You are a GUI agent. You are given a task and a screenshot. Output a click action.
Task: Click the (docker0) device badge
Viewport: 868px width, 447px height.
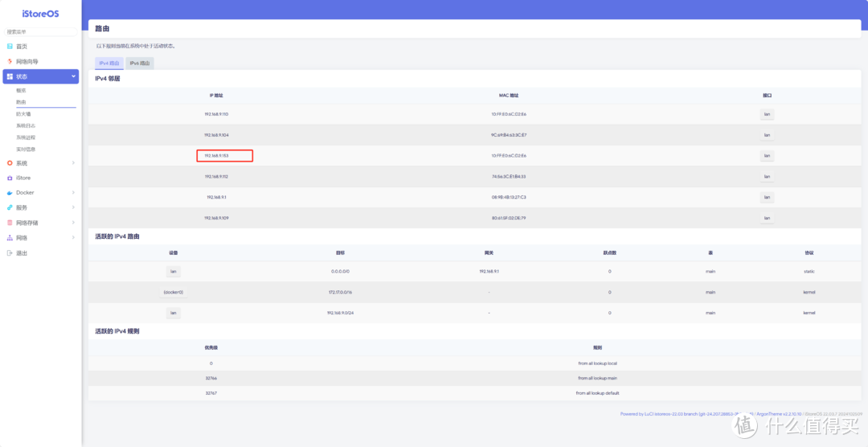click(x=174, y=292)
